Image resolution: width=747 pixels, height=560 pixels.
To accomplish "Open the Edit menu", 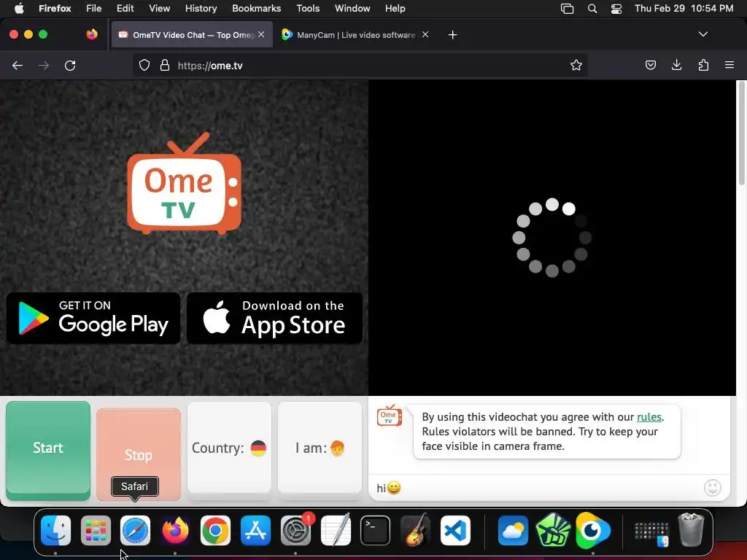I will (125, 8).
